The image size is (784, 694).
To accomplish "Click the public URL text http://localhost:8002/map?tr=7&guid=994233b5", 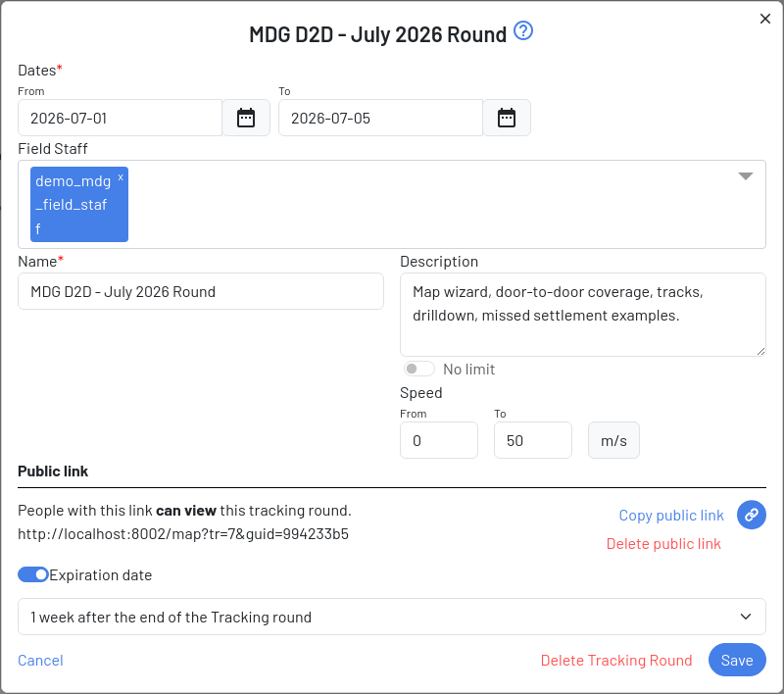I will 183,534.
